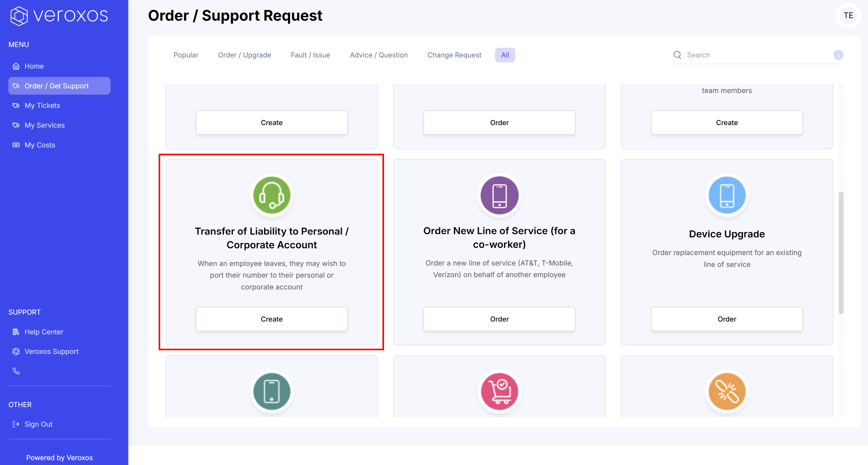Screen dimensions: 868x465
Task: Switch to the Change Request tab
Action: [454, 55]
